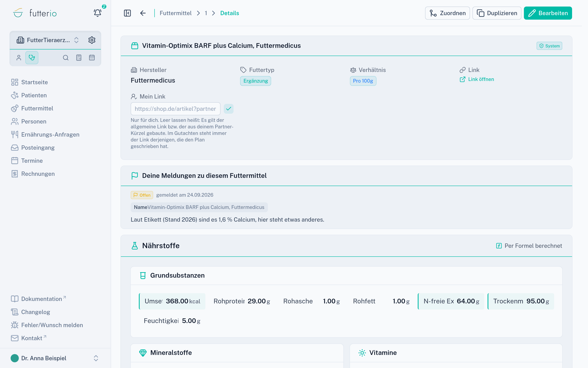
Task: Select the stethoscope mode icon
Action: point(32,58)
